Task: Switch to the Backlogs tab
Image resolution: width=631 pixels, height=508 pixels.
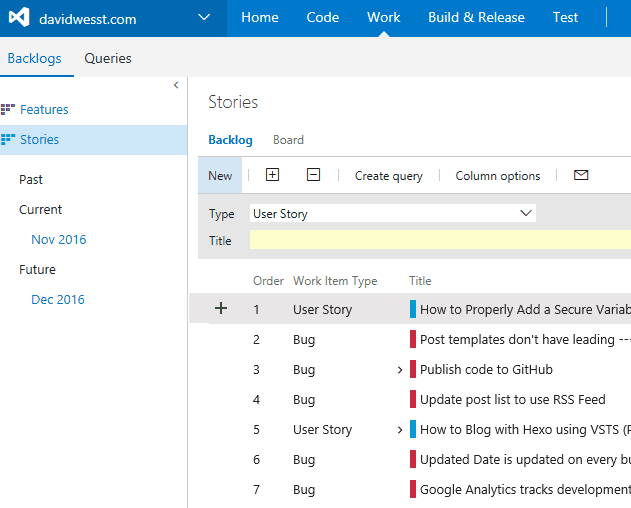Action: pyautogui.click(x=35, y=58)
